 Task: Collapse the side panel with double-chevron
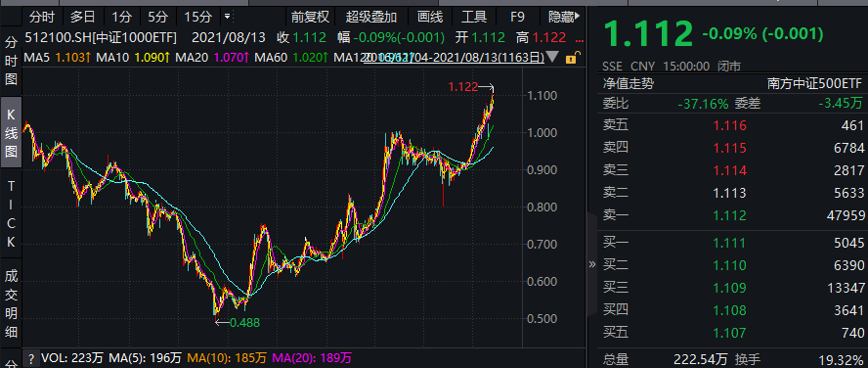pos(591,264)
